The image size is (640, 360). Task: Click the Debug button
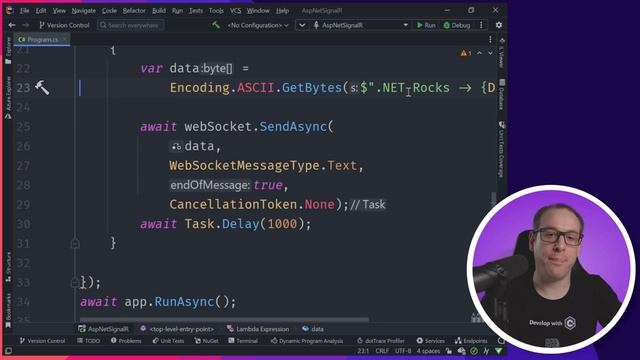pyautogui.click(x=457, y=25)
